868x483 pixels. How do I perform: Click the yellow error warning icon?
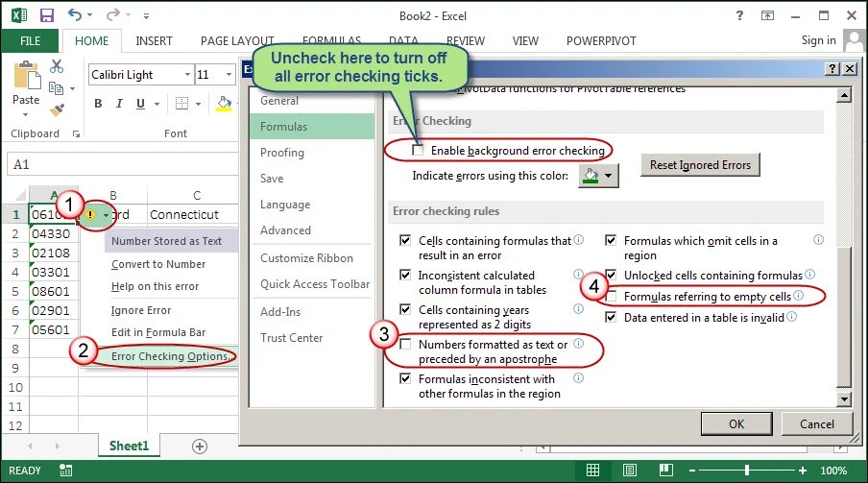[89, 214]
